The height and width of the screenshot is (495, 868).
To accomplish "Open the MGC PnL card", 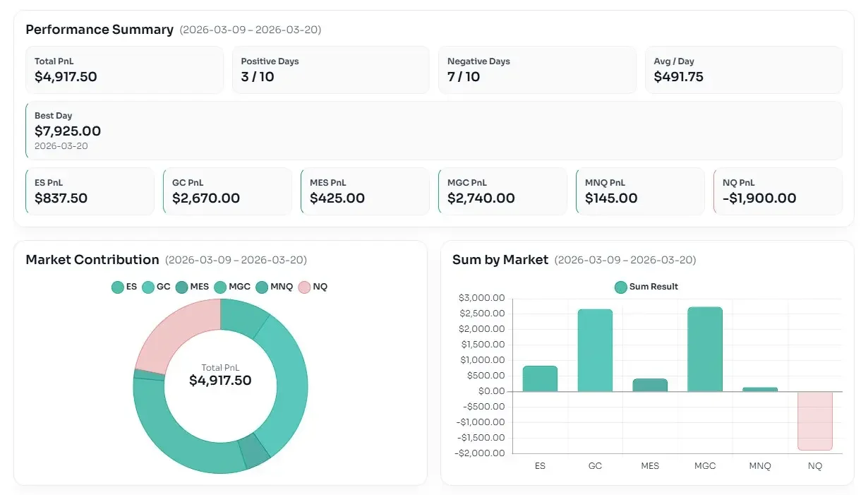I will click(x=502, y=191).
